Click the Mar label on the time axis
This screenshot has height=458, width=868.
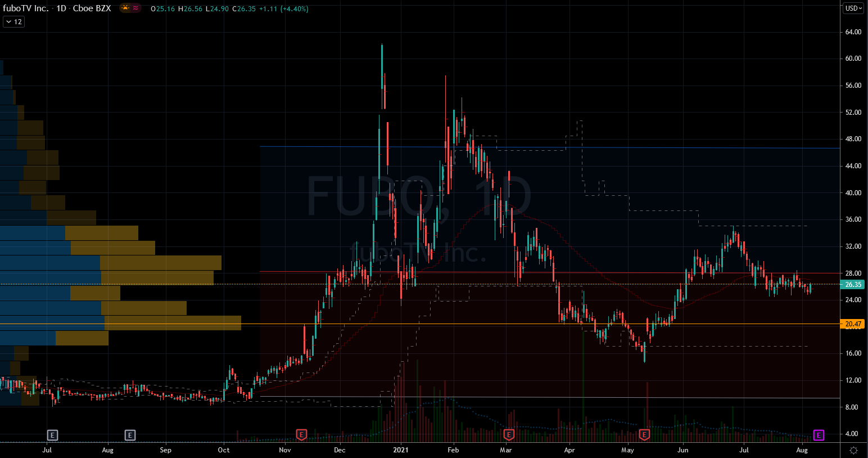(506, 450)
